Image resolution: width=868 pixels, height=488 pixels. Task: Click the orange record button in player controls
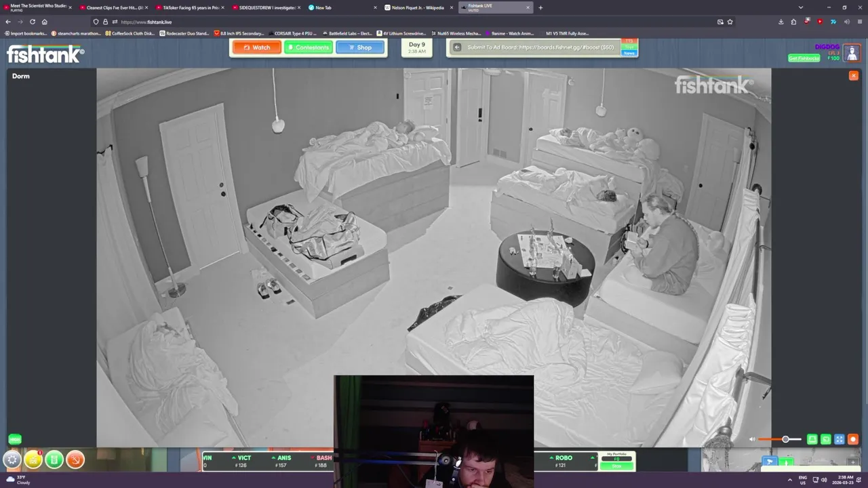coord(853,439)
